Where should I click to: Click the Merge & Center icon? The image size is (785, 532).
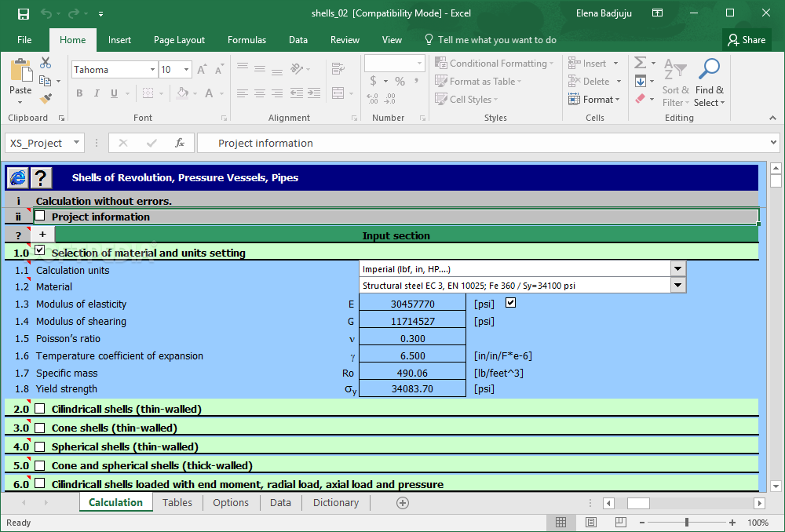point(338,93)
